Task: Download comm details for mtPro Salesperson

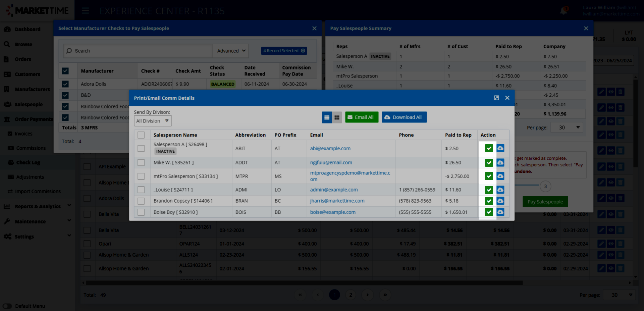Action: (x=500, y=176)
